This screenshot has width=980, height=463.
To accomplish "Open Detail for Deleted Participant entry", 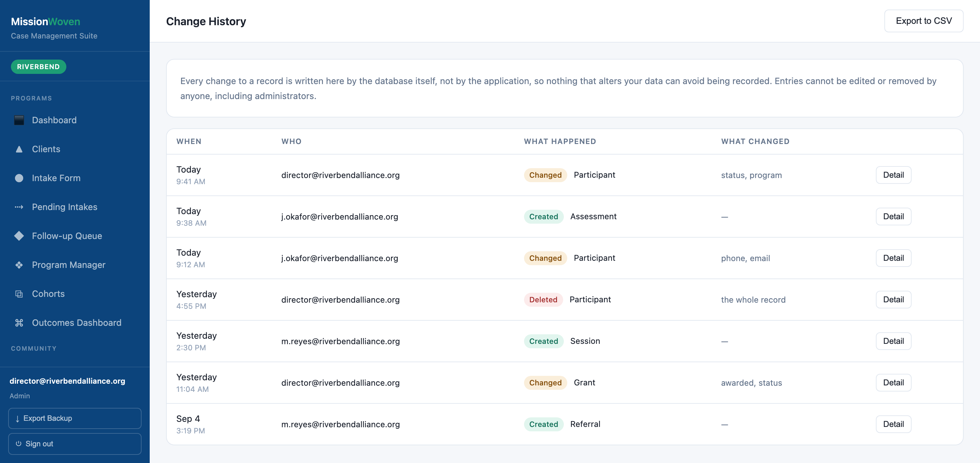I will coord(893,300).
